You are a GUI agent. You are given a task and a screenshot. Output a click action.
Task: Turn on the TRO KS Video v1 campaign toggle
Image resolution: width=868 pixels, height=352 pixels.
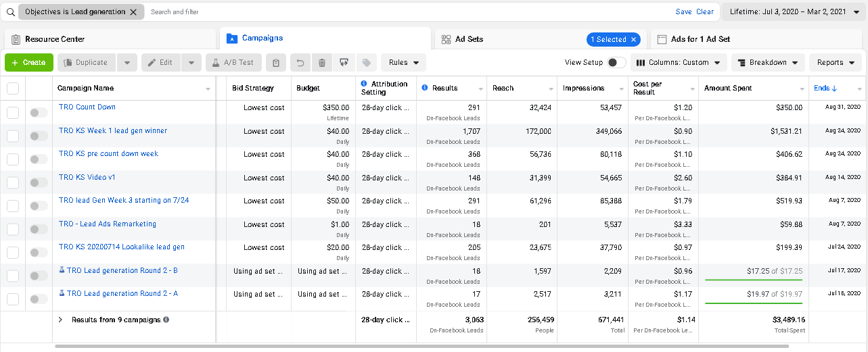[x=39, y=182]
